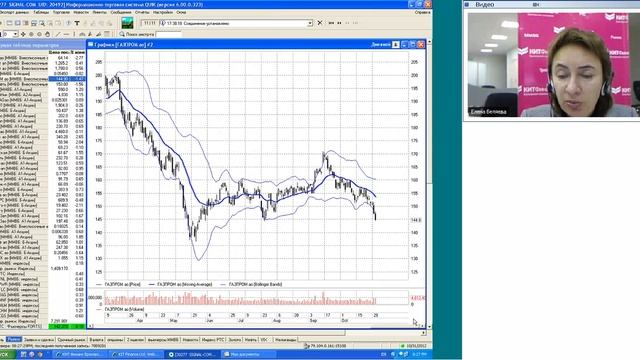640x360 pixels.
Task: Click the ГАЗПРОМ ао [Volume] legend label
Action: pyautogui.click(x=120, y=309)
